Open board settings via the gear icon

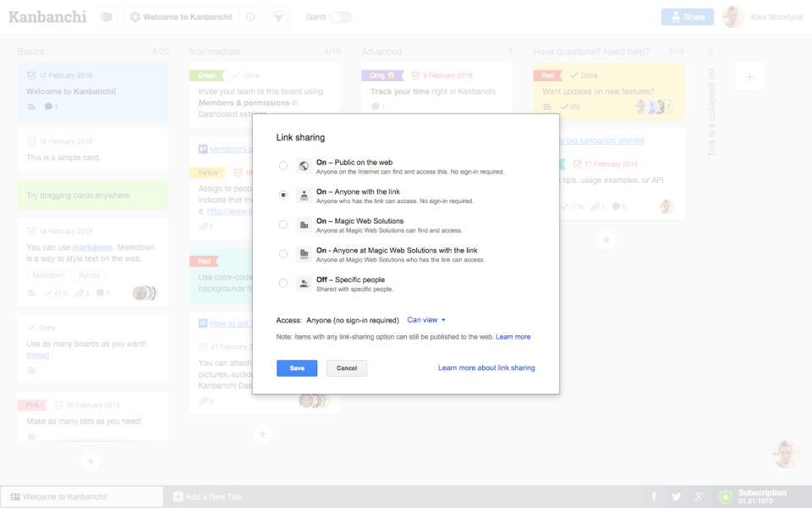(x=136, y=16)
